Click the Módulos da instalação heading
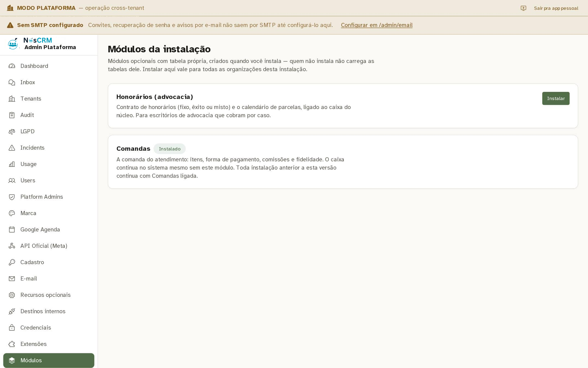This screenshot has height=368, width=588. click(159, 49)
